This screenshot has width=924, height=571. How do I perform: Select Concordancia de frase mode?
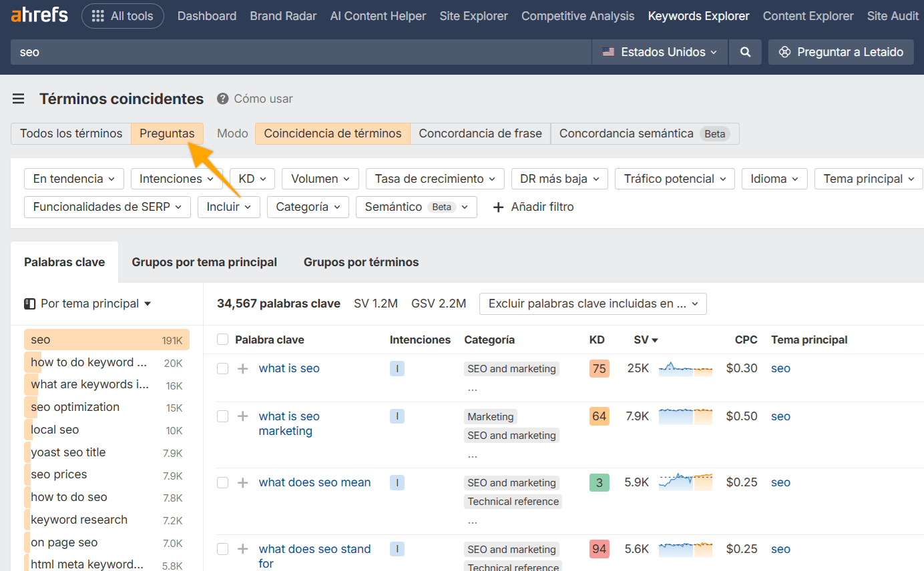[480, 133]
